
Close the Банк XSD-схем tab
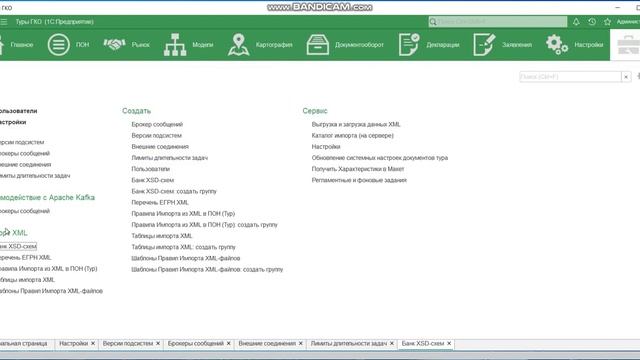(x=449, y=343)
